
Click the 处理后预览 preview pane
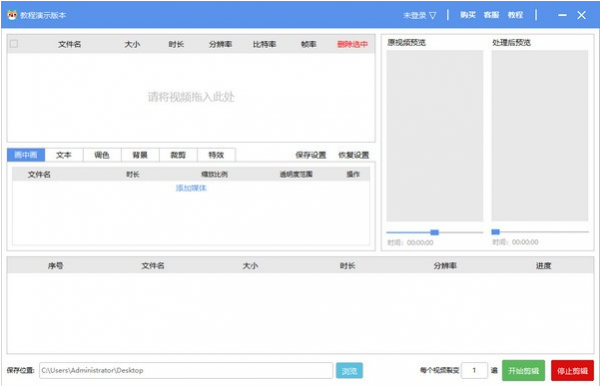point(540,136)
